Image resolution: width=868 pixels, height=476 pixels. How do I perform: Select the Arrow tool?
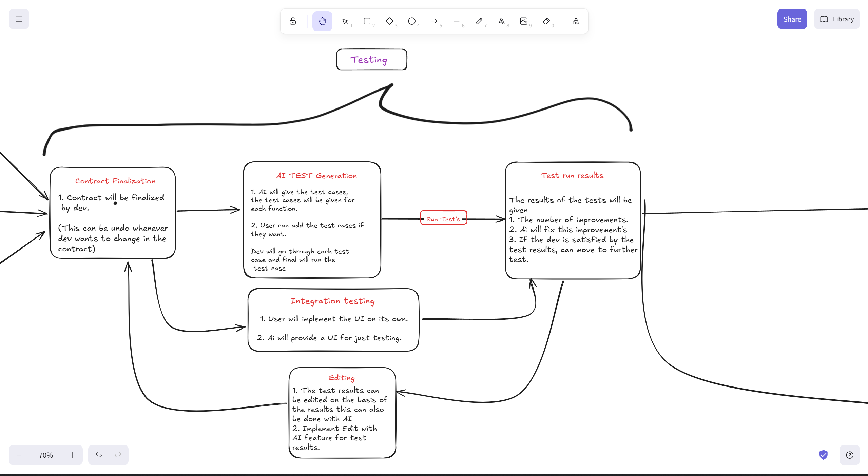[435, 21]
